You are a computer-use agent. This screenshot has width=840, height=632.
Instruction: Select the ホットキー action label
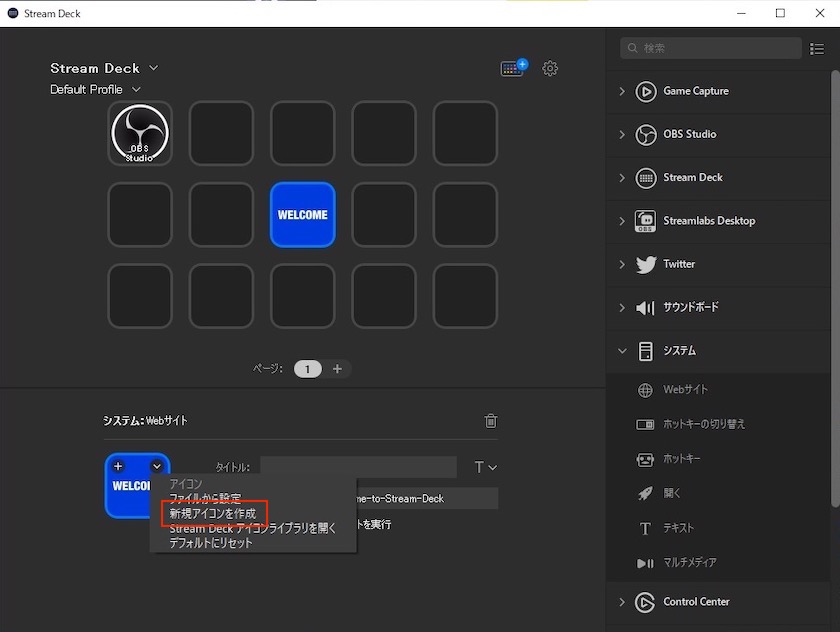point(681,459)
